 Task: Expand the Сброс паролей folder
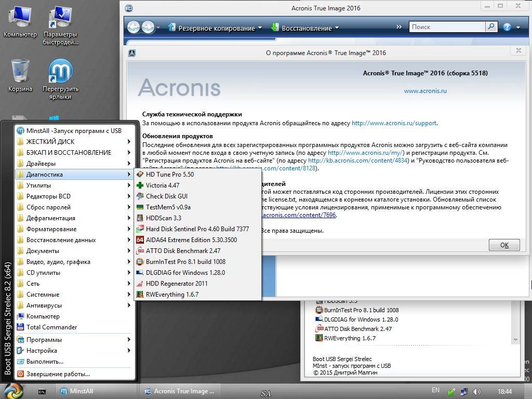pos(75,207)
